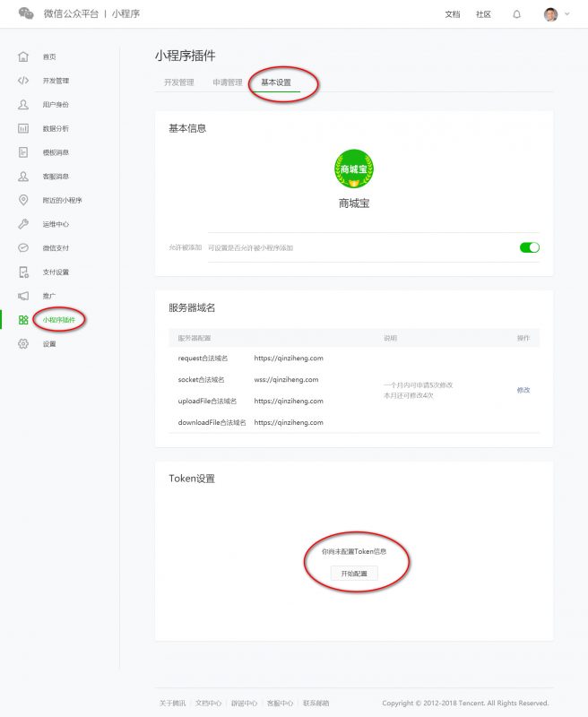Click the 服务器配置 column header
The image size is (588, 717).
pyautogui.click(x=195, y=338)
